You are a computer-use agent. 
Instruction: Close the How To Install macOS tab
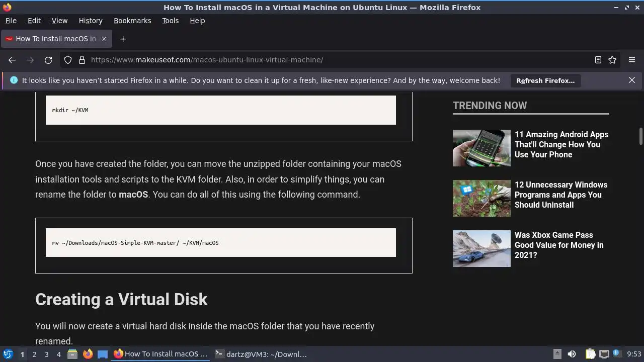click(104, 39)
